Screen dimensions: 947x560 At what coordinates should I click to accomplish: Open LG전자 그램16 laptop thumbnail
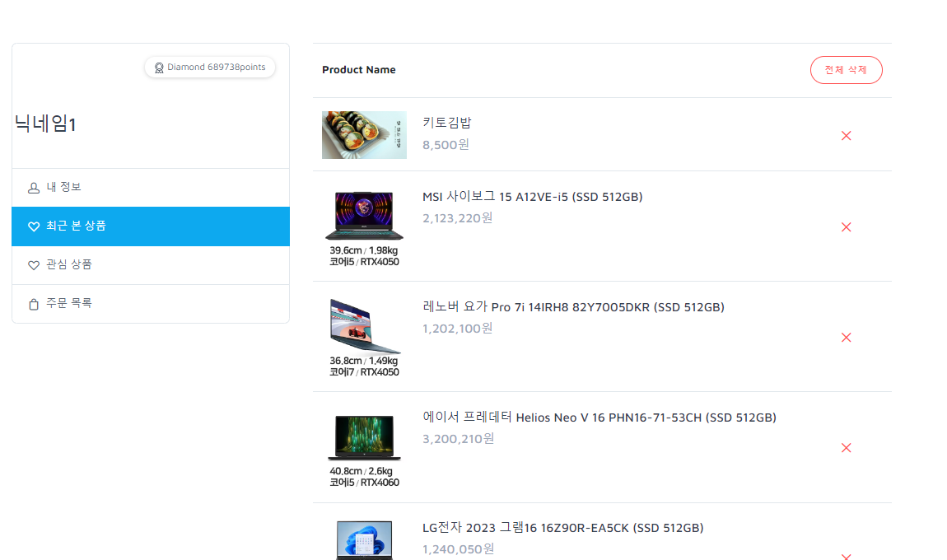pos(364,540)
